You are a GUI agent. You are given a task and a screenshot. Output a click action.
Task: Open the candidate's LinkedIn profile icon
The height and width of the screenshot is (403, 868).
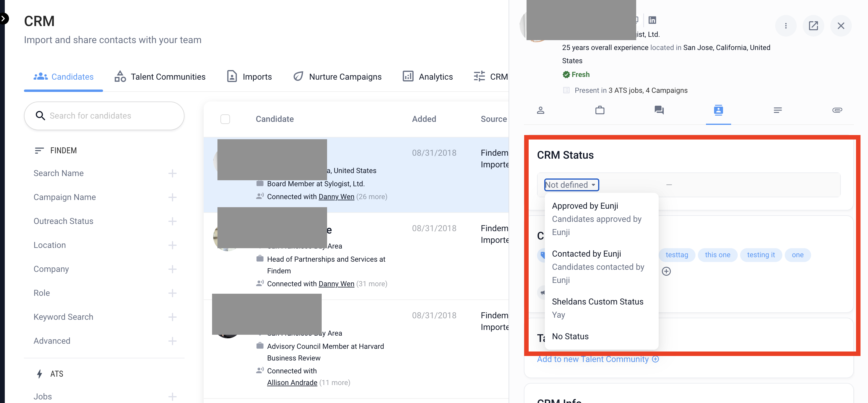(x=652, y=20)
